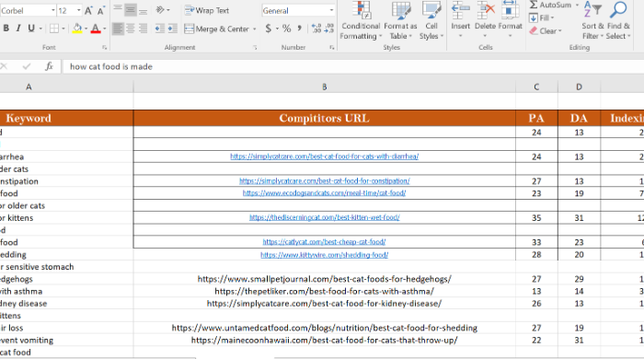Open Cell Styles gallery
Image resolution: width=644 pixels, height=359 pixels.
(431, 20)
